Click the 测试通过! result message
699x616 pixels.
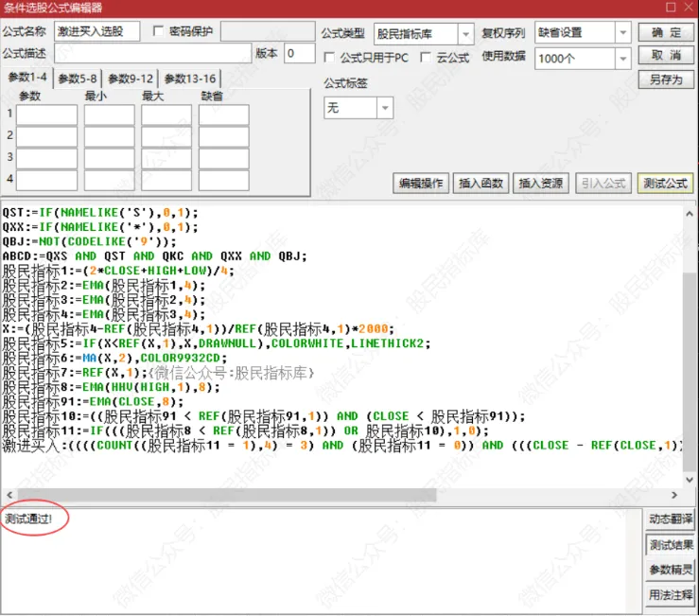pyautogui.click(x=28, y=519)
